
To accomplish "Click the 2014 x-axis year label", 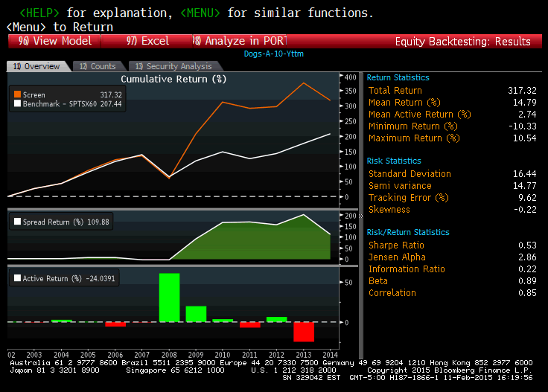I will tap(331, 355).
